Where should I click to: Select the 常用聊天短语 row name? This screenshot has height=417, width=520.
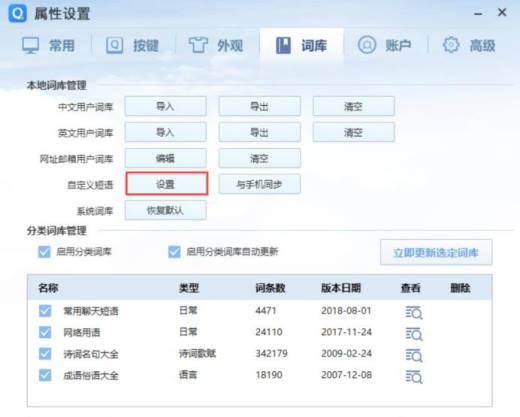91,311
